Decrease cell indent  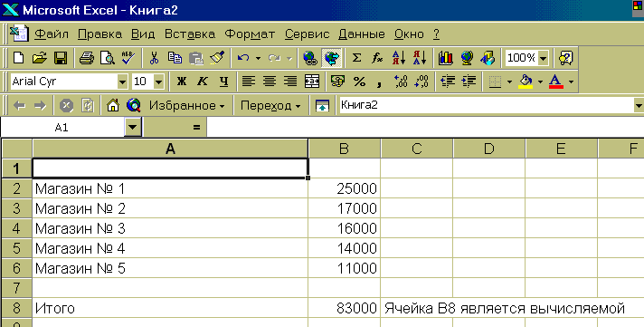pyautogui.click(x=447, y=82)
